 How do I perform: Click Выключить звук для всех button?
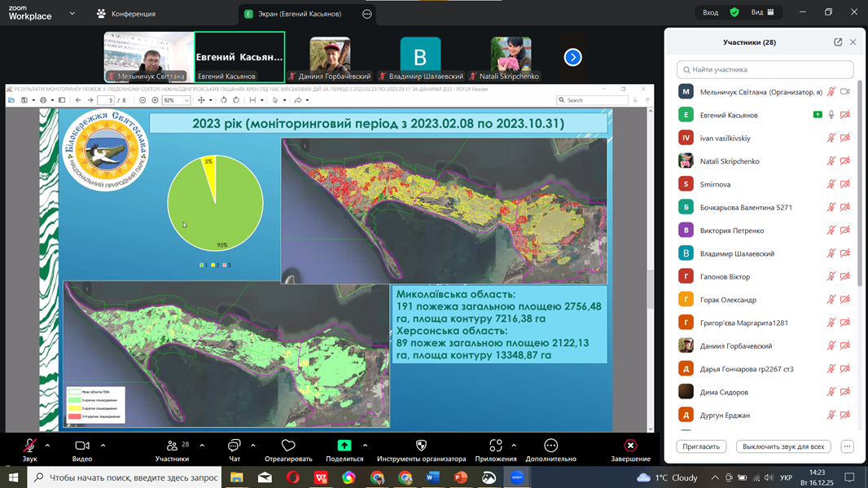pos(783,446)
